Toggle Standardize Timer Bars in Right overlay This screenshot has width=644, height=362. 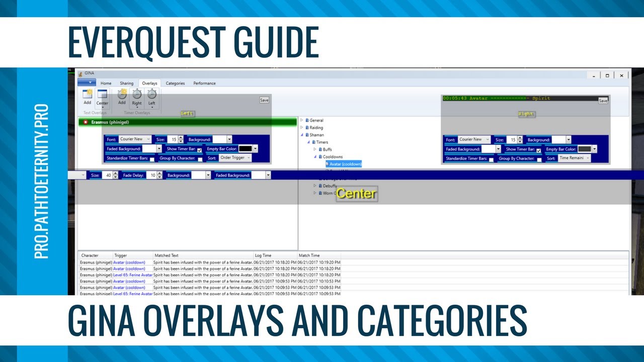tap(491, 159)
